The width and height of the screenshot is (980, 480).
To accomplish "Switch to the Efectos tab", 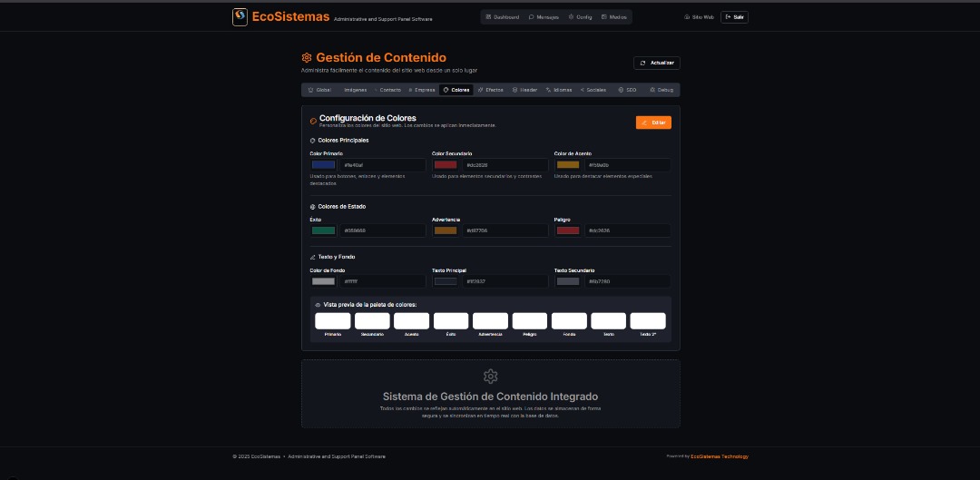I will pyautogui.click(x=491, y=90).
